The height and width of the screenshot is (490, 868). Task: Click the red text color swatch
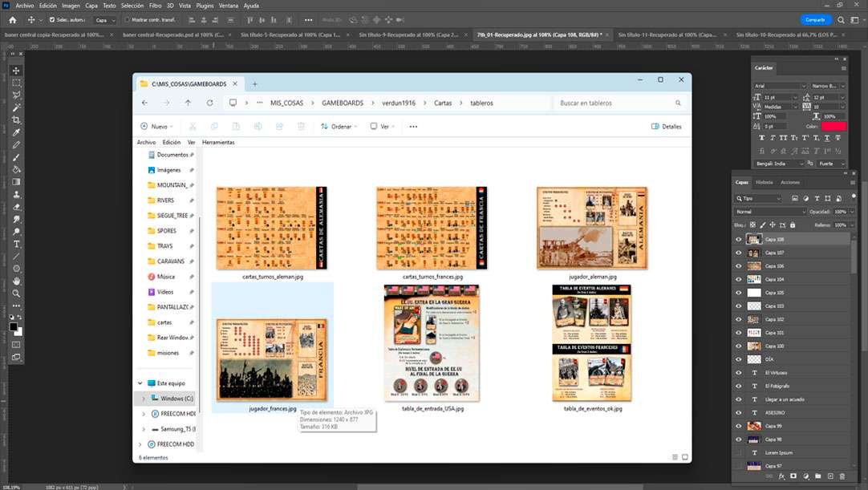point(834,126)
